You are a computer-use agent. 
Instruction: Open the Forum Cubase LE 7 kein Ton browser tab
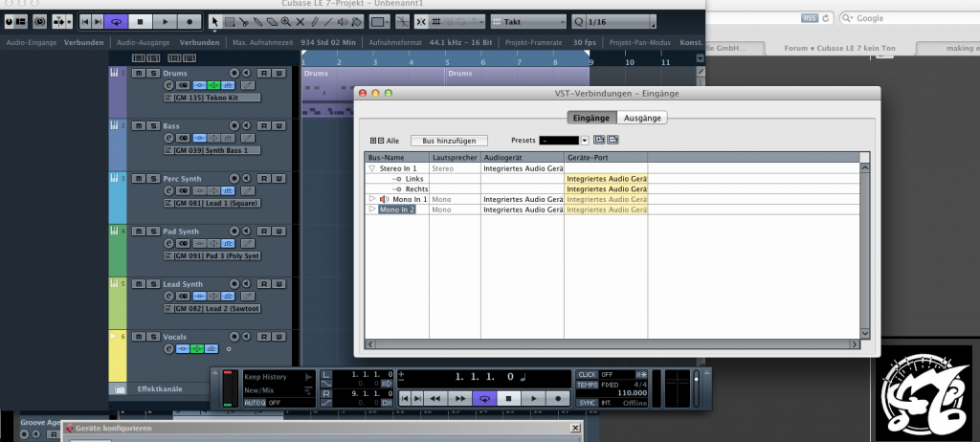click(x=839, y=48)
